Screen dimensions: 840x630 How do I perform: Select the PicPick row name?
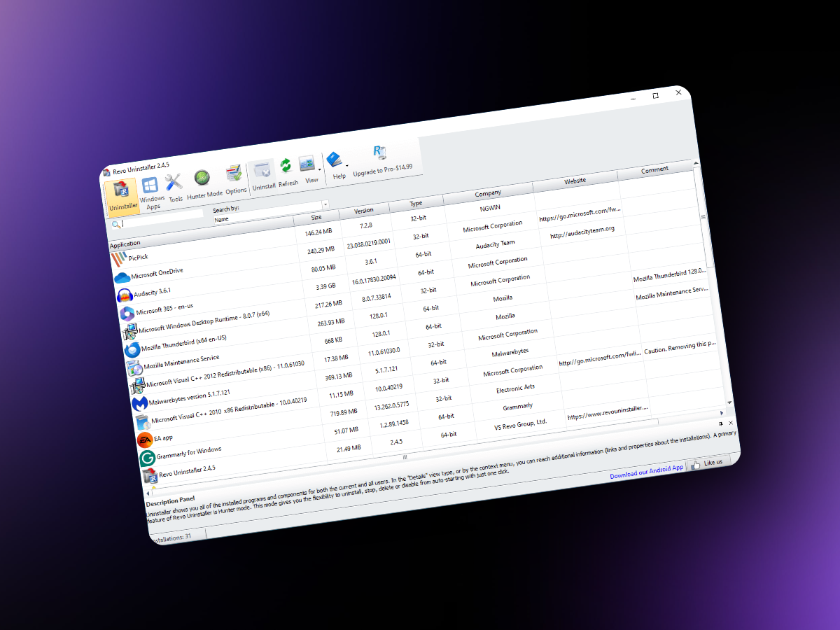coord(139,257)
